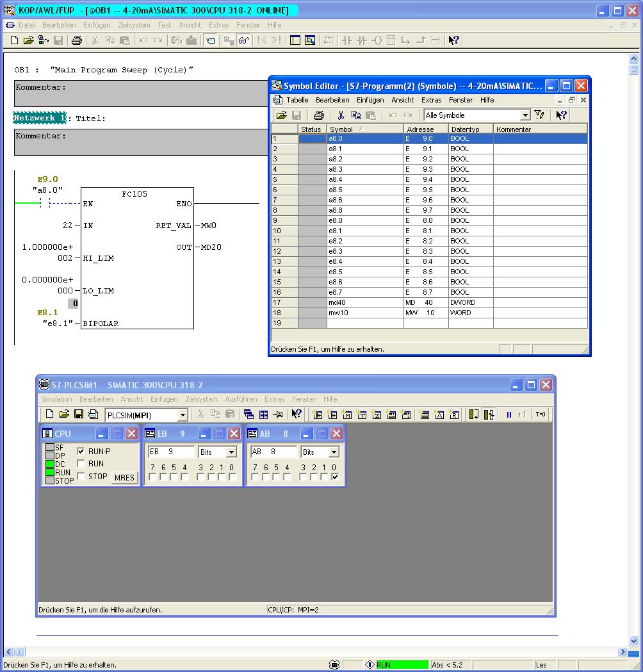This screenshot has width=643, height=672.
Task: Toggle bit 0 of EB 9
Action: pyautogui.click(x=232, y=477)
